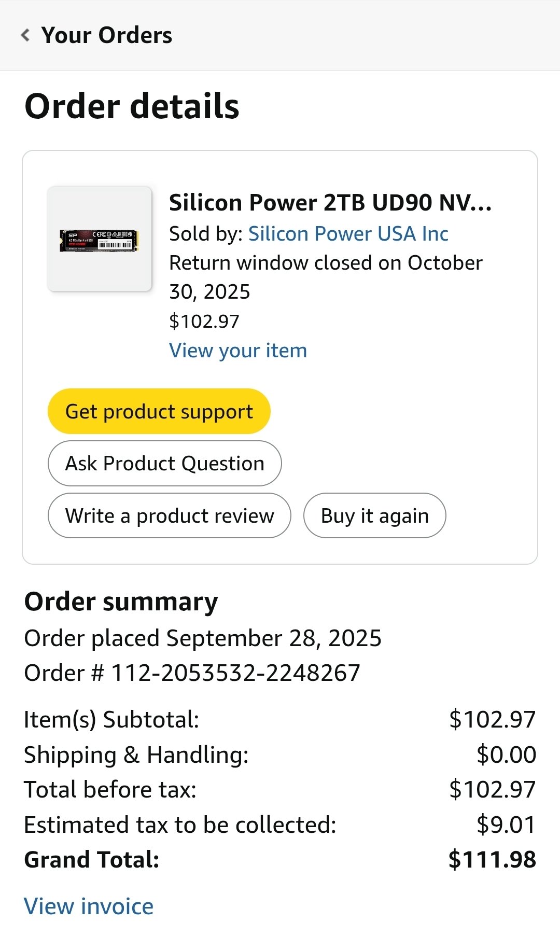The height and width of the screenshot is (936, 560).
Task: Click the Item(s) Subtotal label
Action: pos(111,720)
